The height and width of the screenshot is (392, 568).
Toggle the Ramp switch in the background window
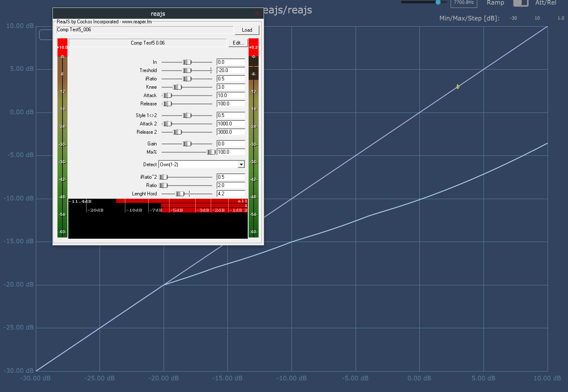[x=521, y=2]
